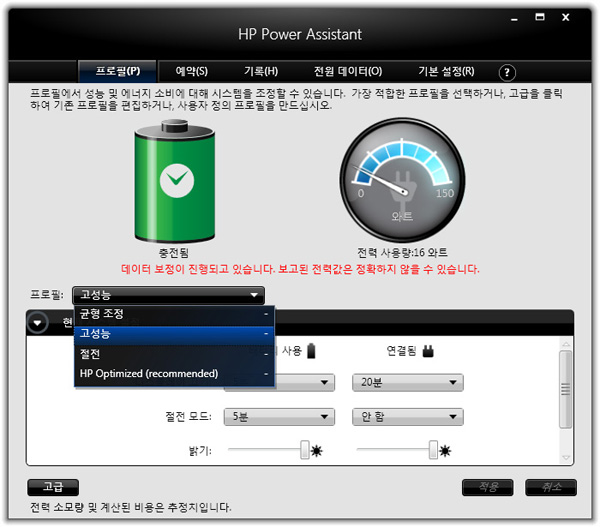Image resolution: width=600 pixels, height=527 pixels.
Task: Minimize the HP Power Assistant window
Action: [x=515, y=18]
